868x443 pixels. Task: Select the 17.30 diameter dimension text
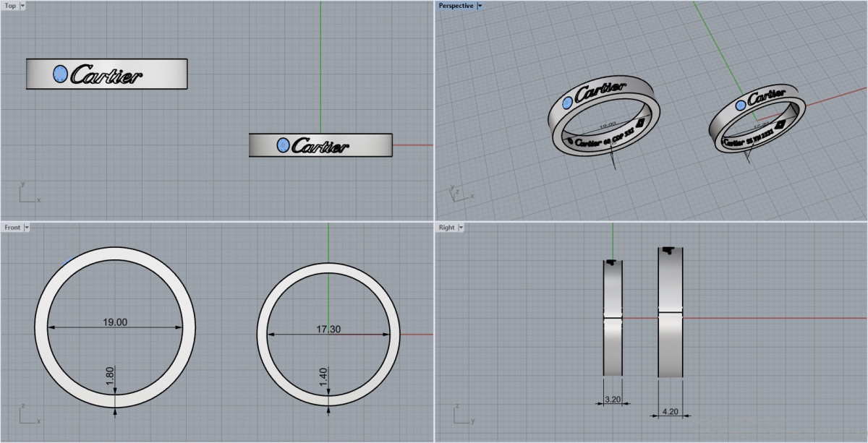(x=328, y=329)
